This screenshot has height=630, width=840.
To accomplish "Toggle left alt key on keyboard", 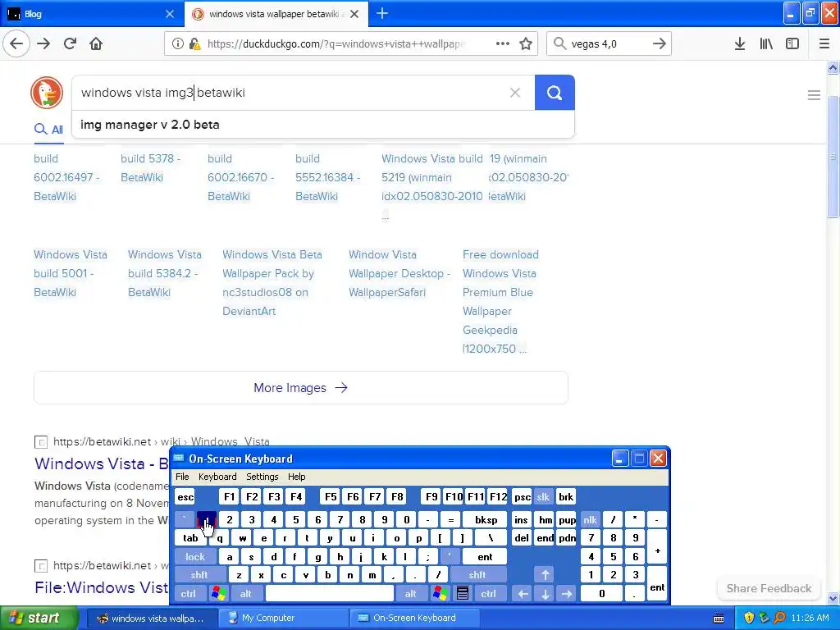I will 246,594.
